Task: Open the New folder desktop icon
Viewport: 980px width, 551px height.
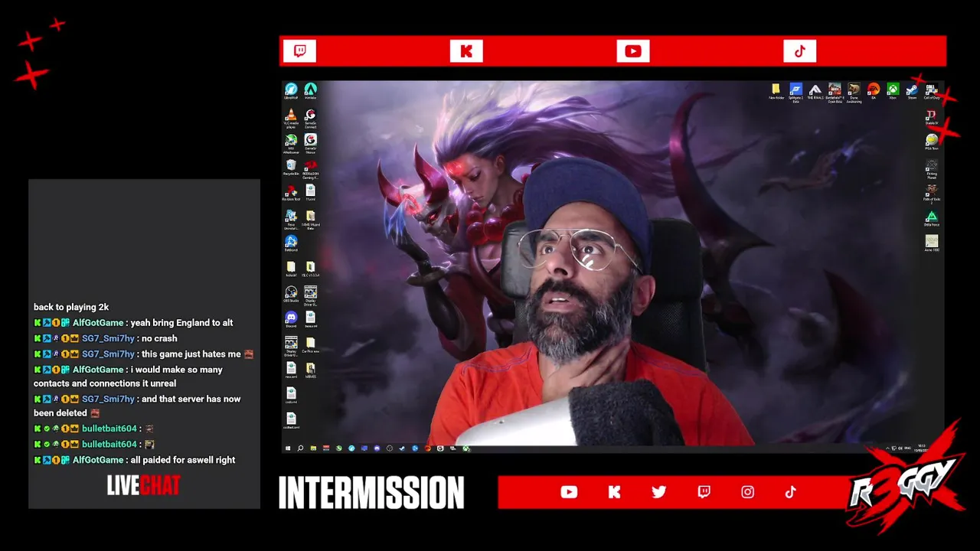Action: point(776,92)
